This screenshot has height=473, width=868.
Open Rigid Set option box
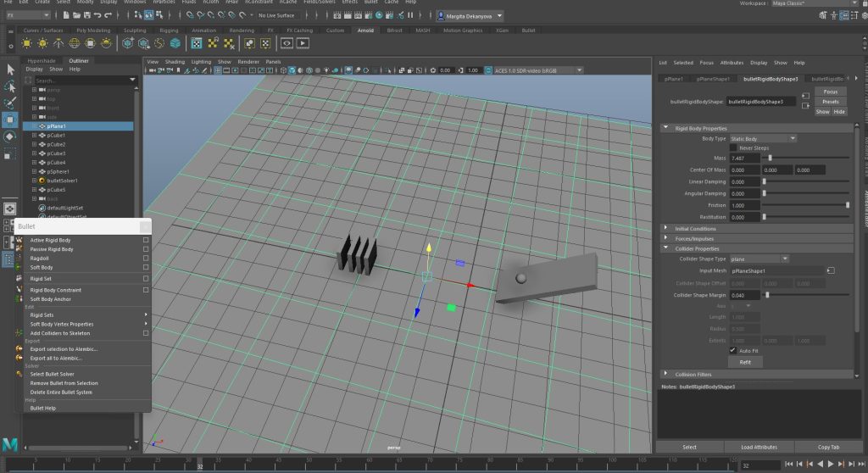point(146,279)
